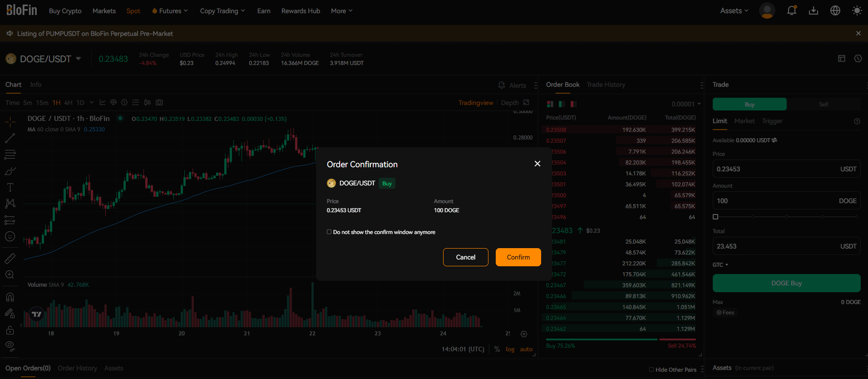This screenshot has height=379, width=868.
Task: Toggle magnet mode for drawings
Action: (10, 297)
